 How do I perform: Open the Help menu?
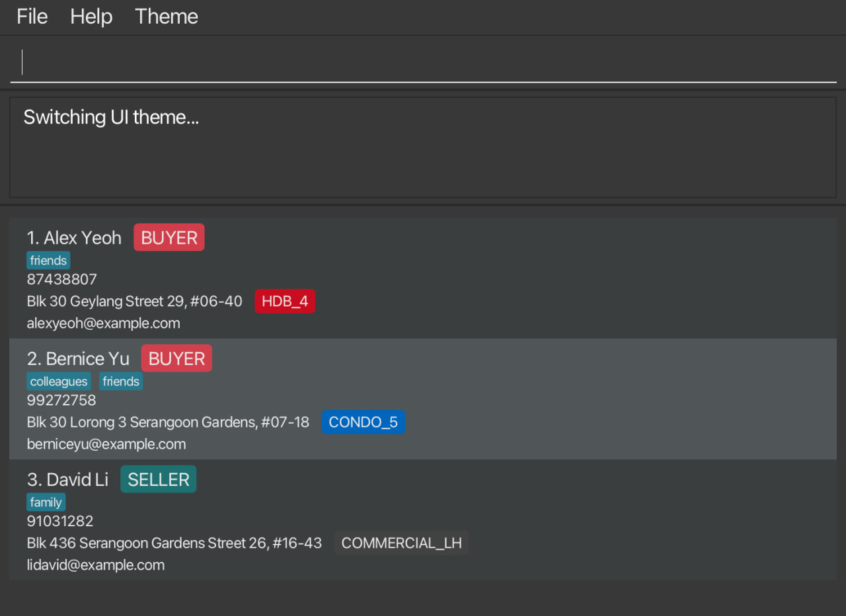[x=91, y=17]
